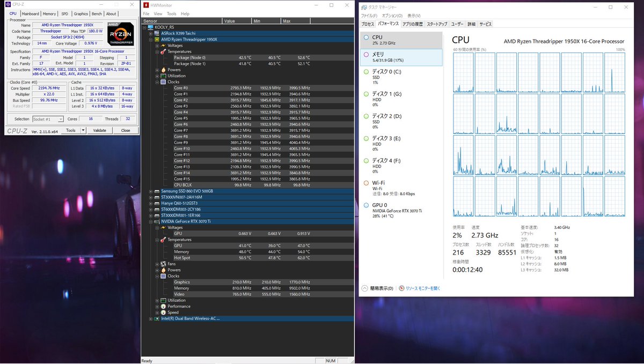Click the Threadripper CPU chip icon
Image resolution: width=644 pixels, height=364 pixels.
(157, 39)
